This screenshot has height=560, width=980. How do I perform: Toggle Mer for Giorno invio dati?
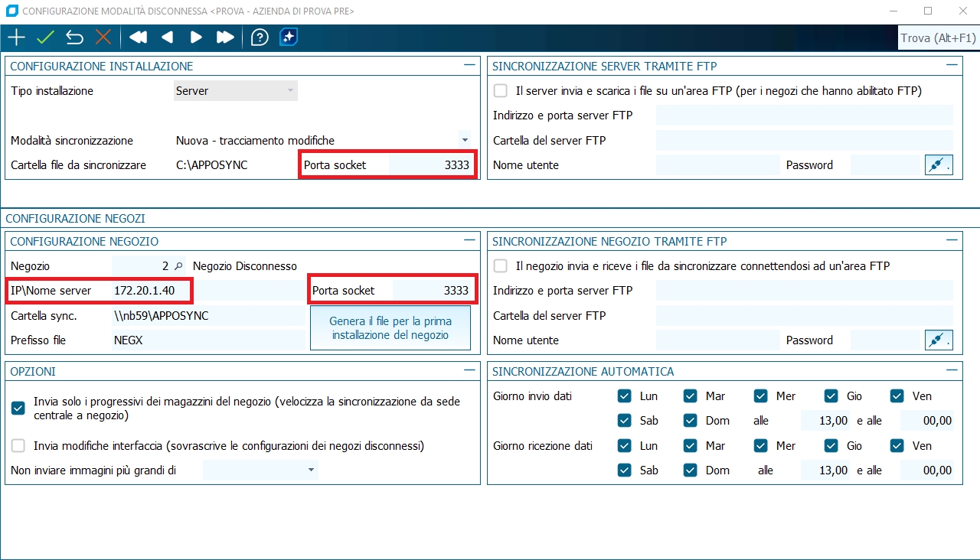761,396
